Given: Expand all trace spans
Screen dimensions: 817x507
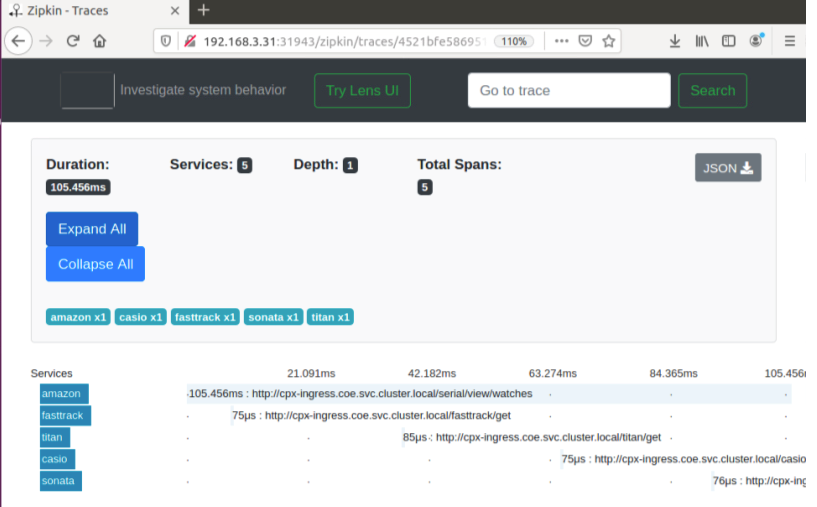Looking at the screenshot, I should tap(92, 229).
